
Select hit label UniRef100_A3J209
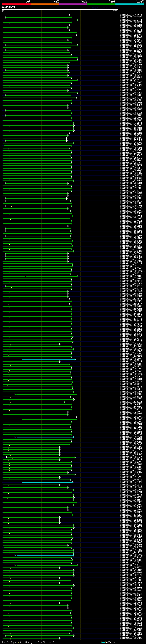(131, 37)
